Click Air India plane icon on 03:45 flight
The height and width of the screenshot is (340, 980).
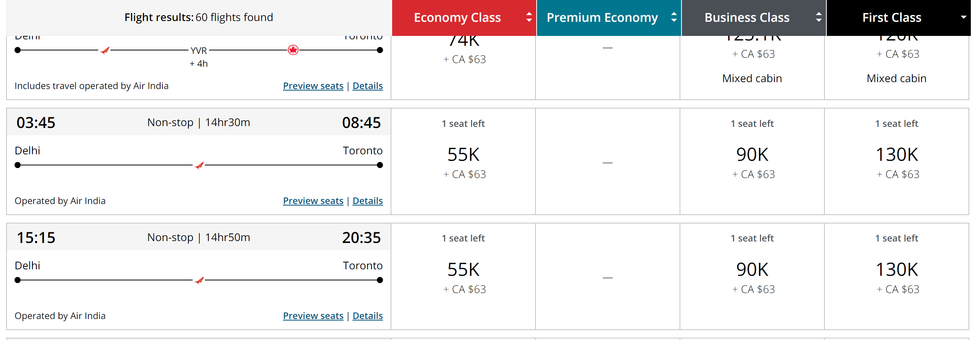199,165
